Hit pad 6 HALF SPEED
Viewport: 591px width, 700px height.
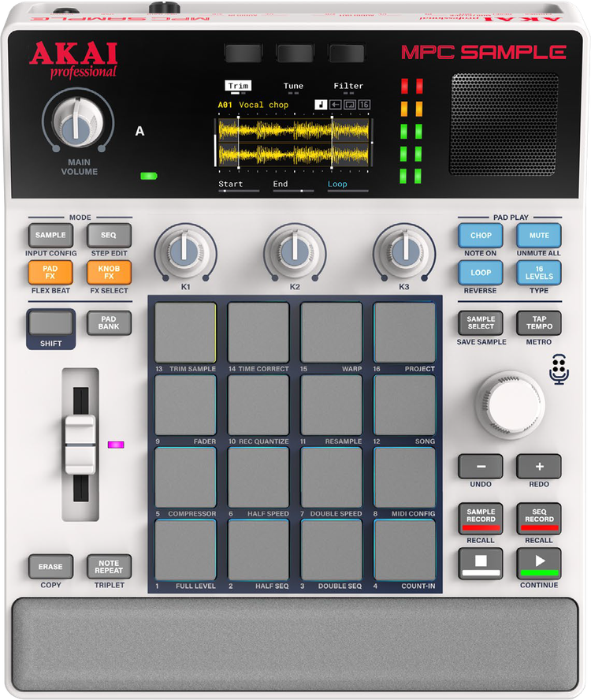pos(258,477)
